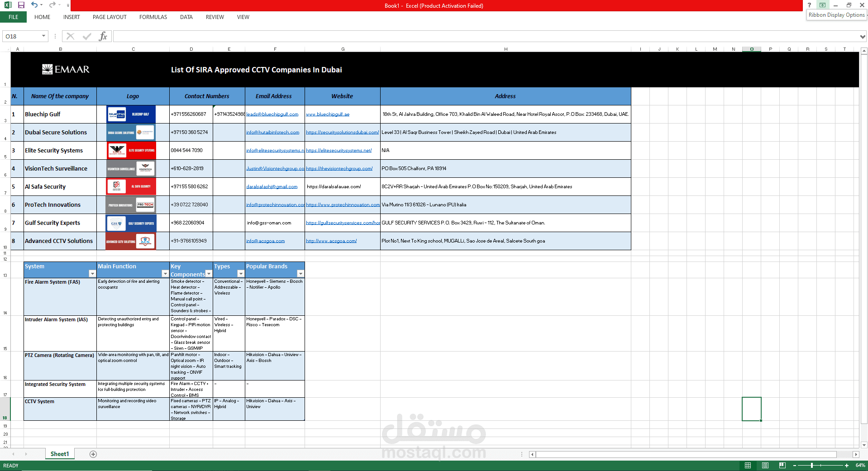Switch to the PAGE LAYOUT tab
This screenshot has height=471, width=868.
[x=110, y=17]
